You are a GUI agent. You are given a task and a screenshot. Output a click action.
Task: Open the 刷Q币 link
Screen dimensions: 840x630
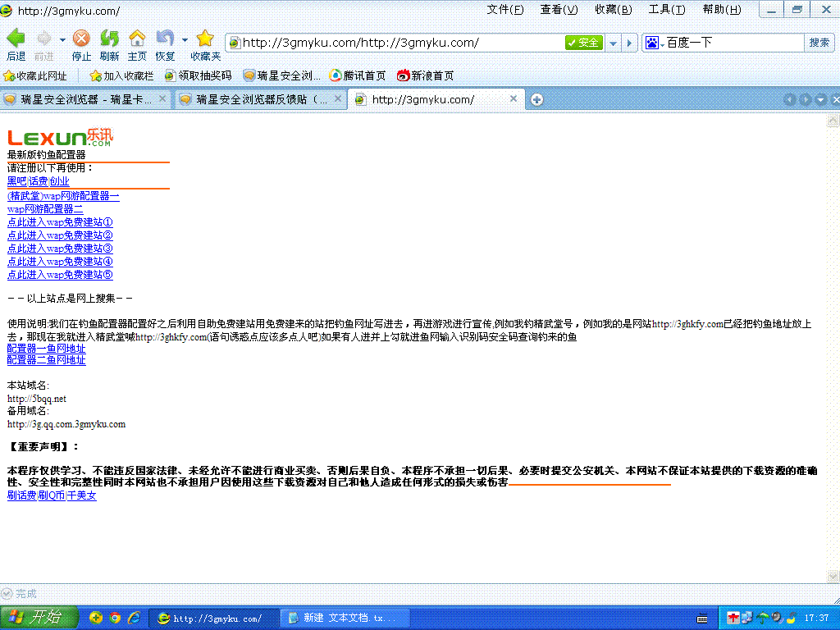pos(52,495)
